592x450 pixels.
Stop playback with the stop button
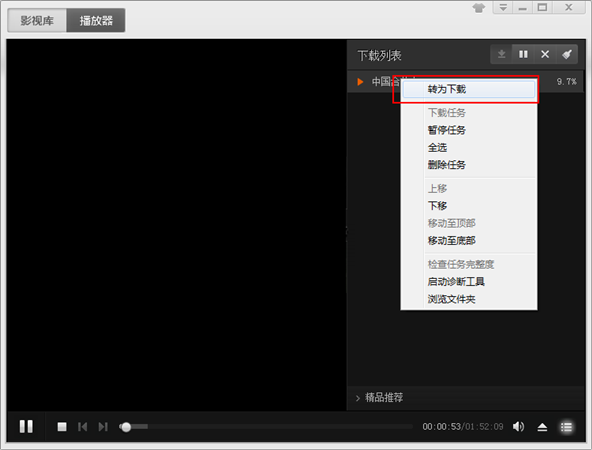(62, 427)
